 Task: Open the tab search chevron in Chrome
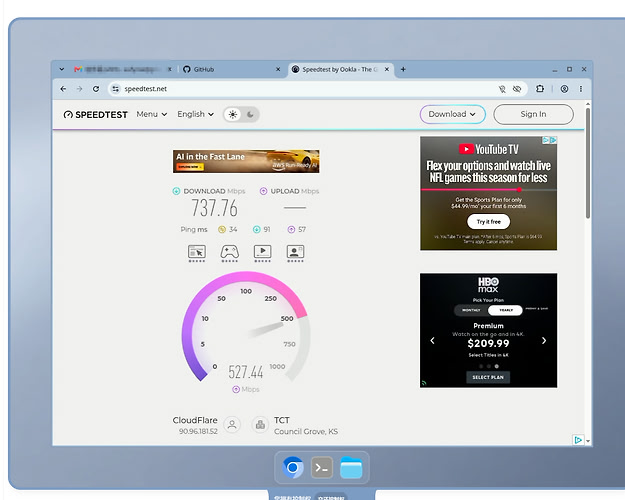tap(62, 69)
